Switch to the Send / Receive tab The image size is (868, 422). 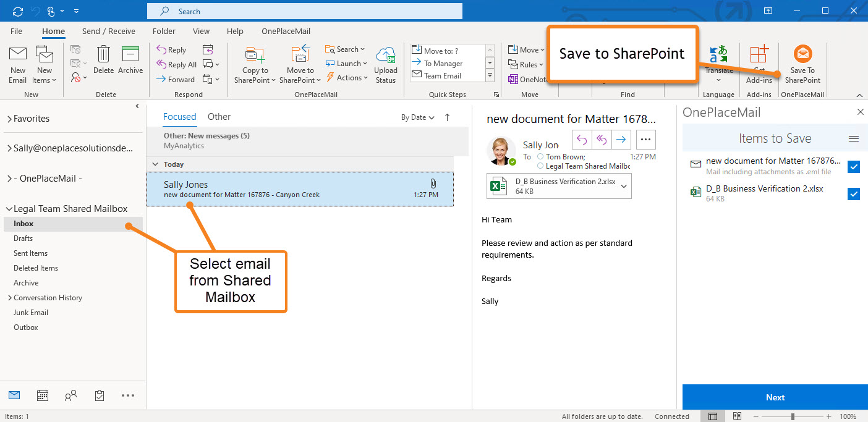click(x=109, y=31)
